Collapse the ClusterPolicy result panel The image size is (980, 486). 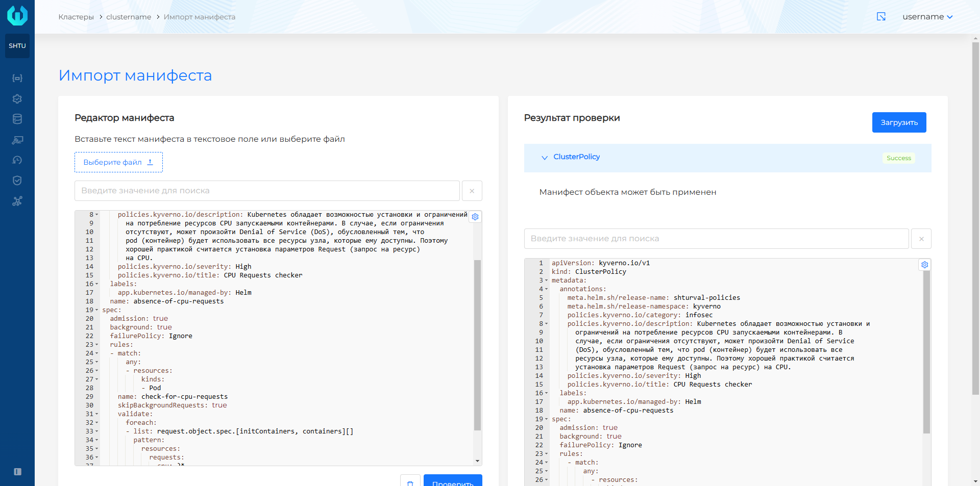[544, 158]
